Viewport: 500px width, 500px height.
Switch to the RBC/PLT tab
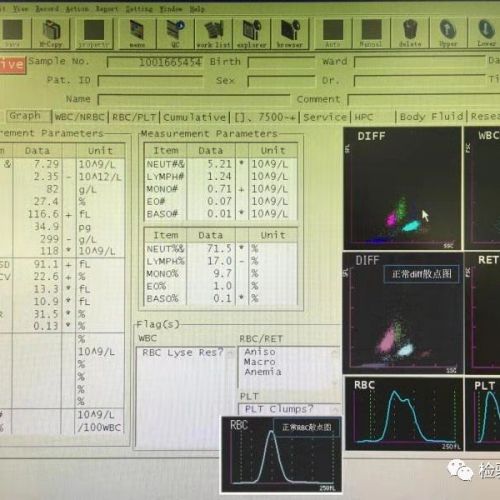pos(134,117)
